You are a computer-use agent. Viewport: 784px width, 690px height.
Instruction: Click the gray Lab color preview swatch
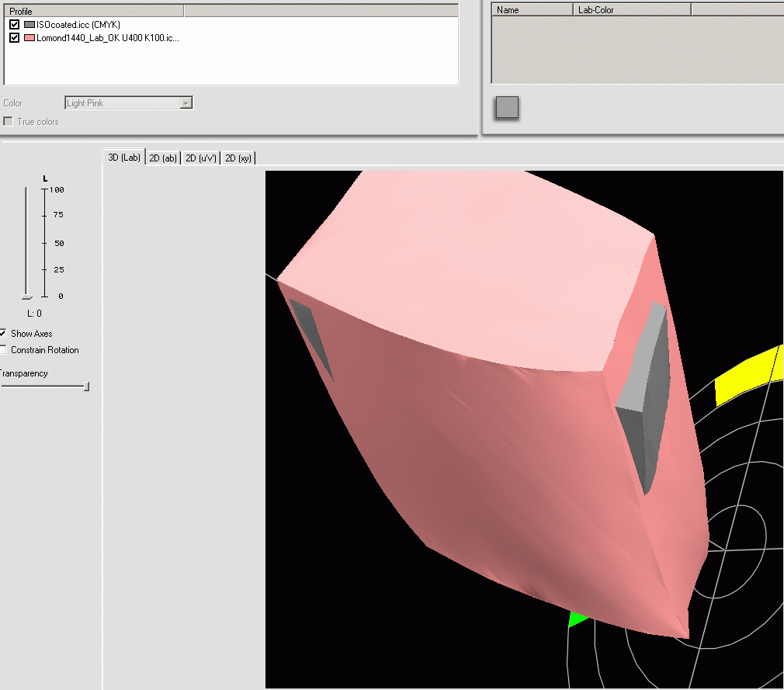(507, 108)
